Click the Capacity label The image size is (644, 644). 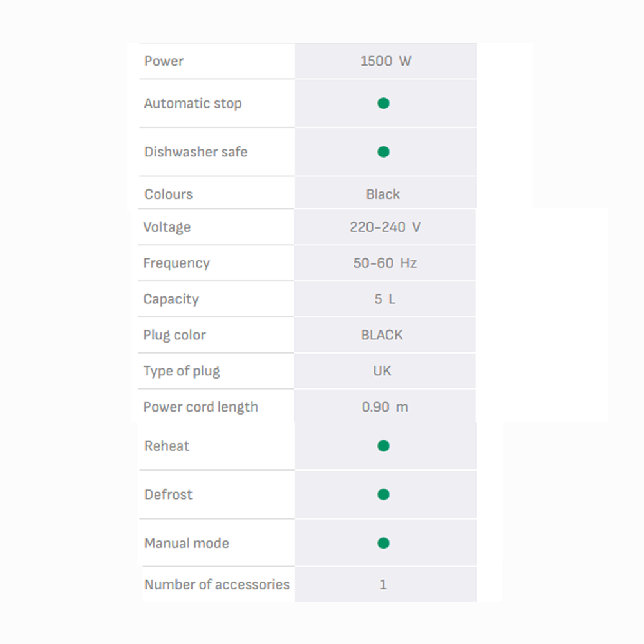click(171, 299)
